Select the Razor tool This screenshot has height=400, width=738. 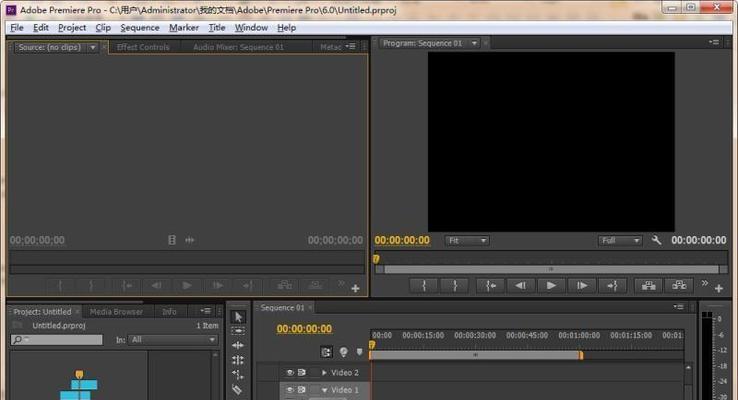[x=237, y=389]
